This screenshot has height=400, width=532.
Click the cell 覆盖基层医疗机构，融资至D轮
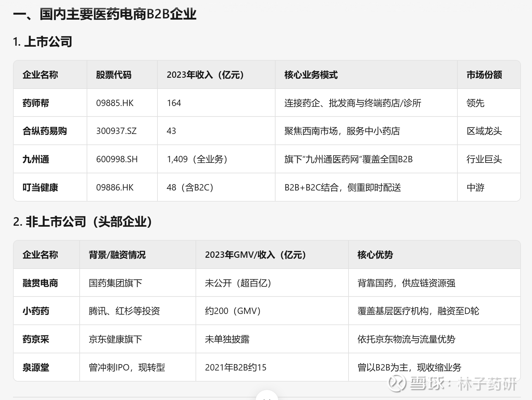point(418,311)
